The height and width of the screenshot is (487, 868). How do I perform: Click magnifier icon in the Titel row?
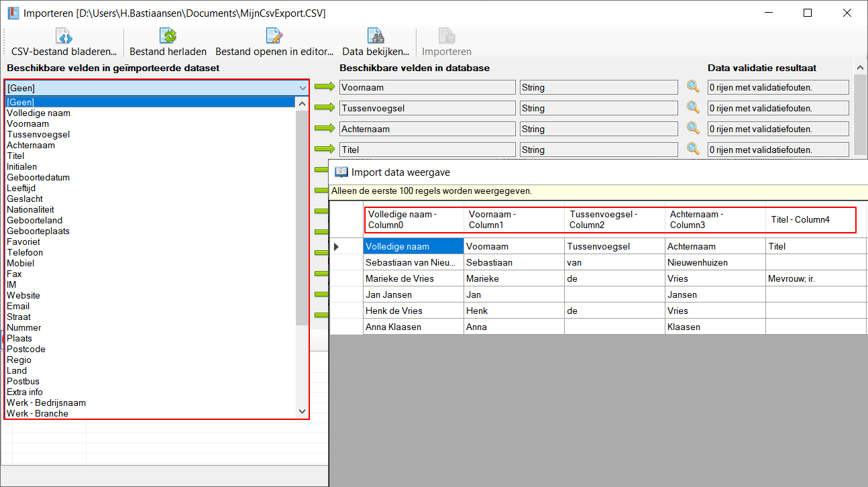(693, 149)
